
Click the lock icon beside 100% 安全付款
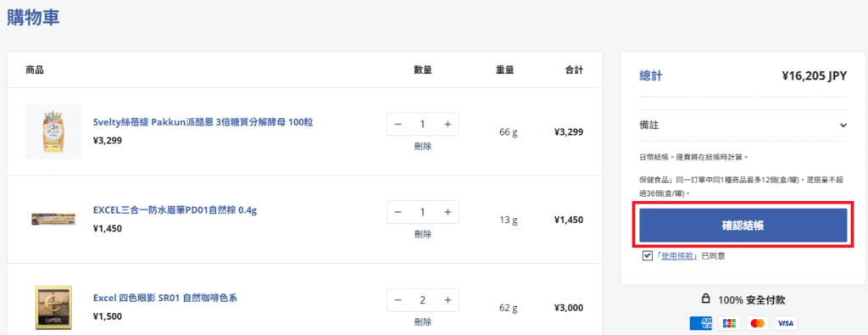(705, 299)
